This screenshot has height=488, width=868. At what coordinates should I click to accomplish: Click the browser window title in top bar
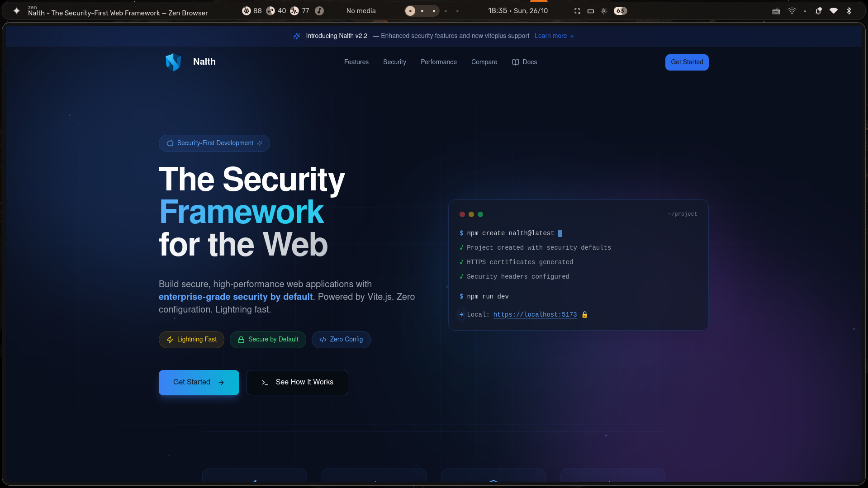point(118,13)
